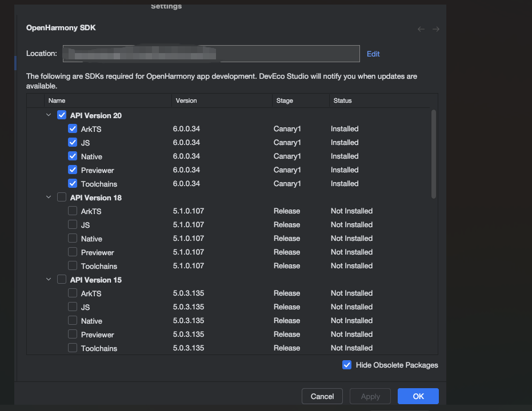Click 'Canary1' stage of the JS row

point(287,142)
